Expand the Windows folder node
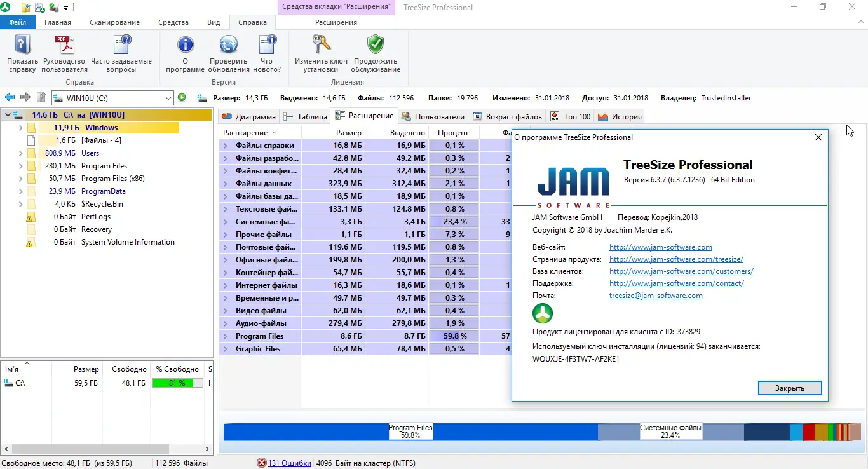868x469 pixels. (x=20, y=128)
